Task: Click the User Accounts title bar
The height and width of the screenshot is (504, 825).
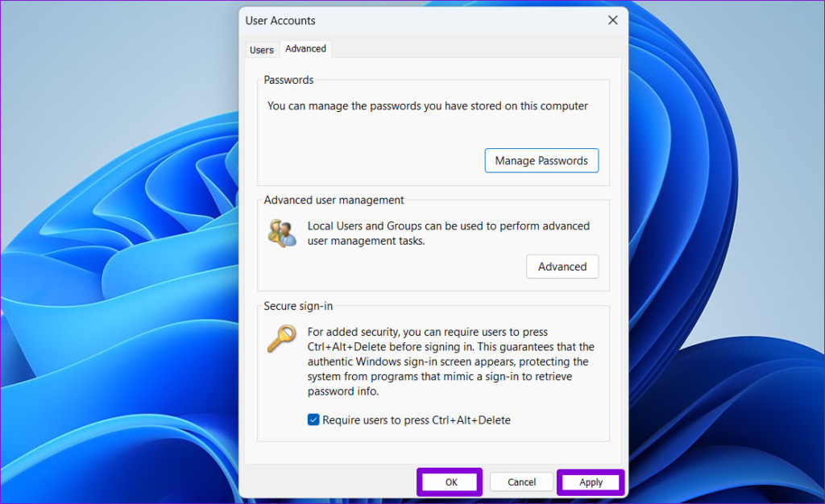Action: coord(403,20)
